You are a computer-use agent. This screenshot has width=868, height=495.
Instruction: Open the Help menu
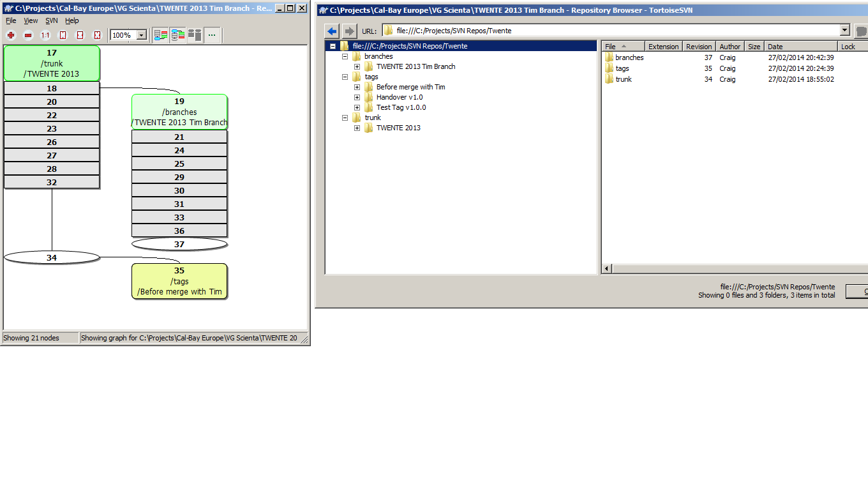[x=72, y=20]
